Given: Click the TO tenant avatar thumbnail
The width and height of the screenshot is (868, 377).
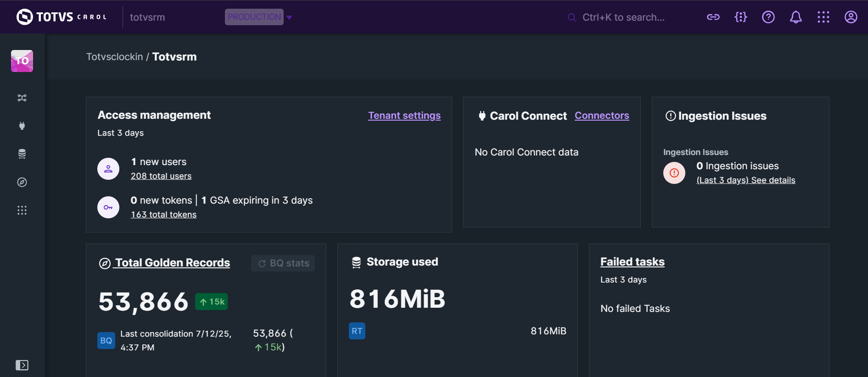Looking at the screenshot, I should click(x=22, y=61).
